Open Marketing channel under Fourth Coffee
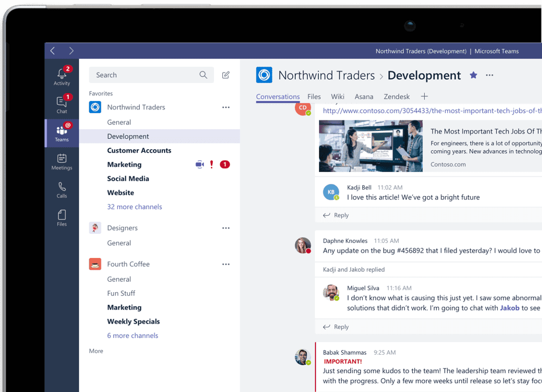The width and height of the screenshot is (542, 392). [125, 307]
